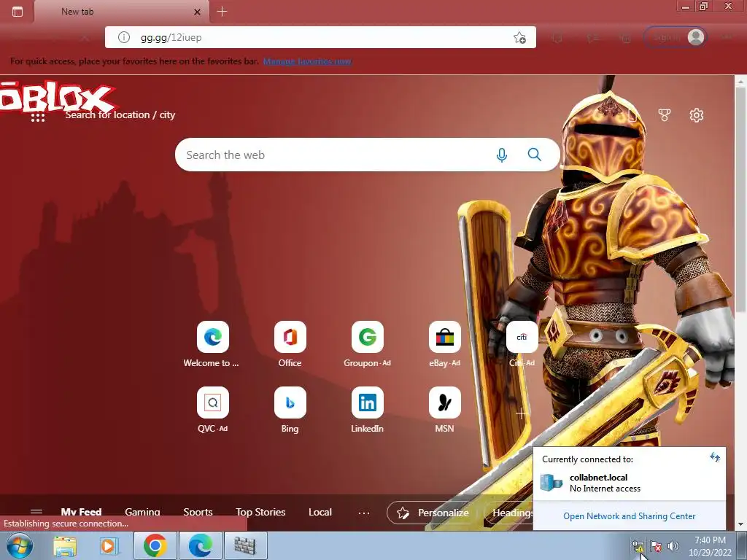Open Google Chrome from the taskbar
Viewport: 747px width, 560px height.
(155, 545)
